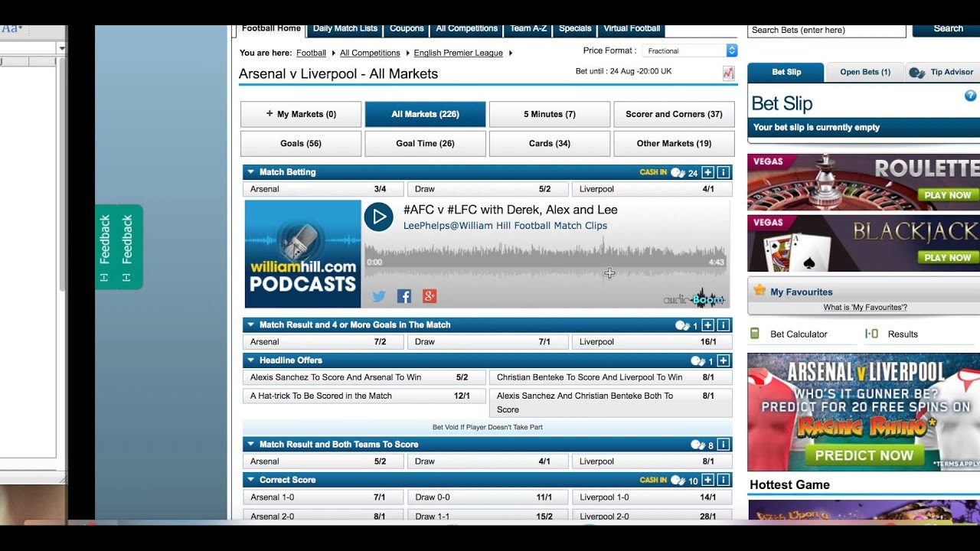Show Goal Time (26) markets
The width and height of the screenshot is (980, 551).
[426, 143]
